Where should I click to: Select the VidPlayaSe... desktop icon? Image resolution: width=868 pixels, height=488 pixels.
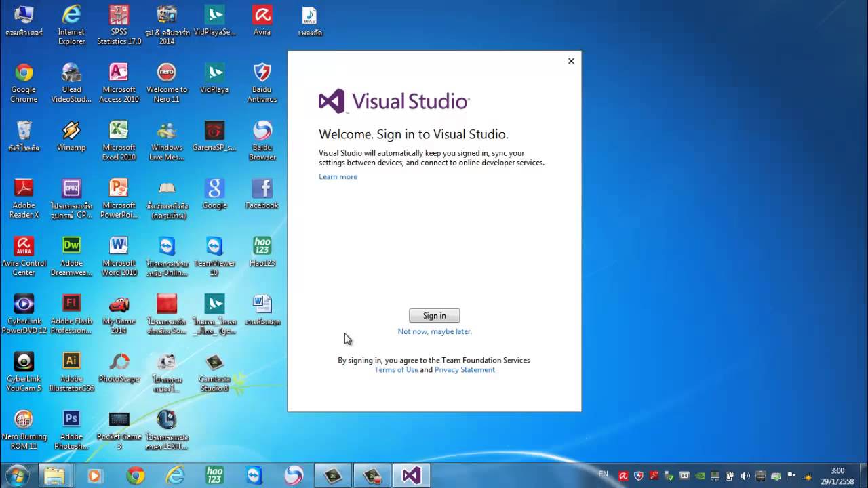coord(214,20)
